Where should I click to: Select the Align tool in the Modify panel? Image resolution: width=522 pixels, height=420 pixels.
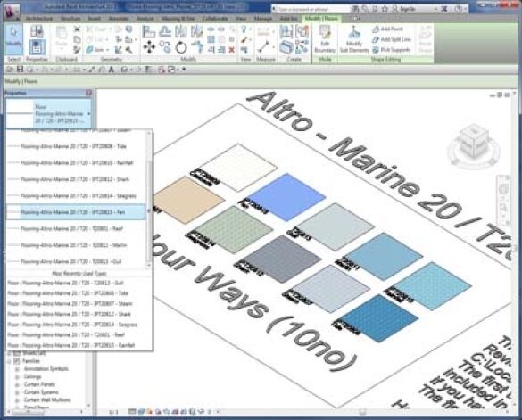(149, 31)
